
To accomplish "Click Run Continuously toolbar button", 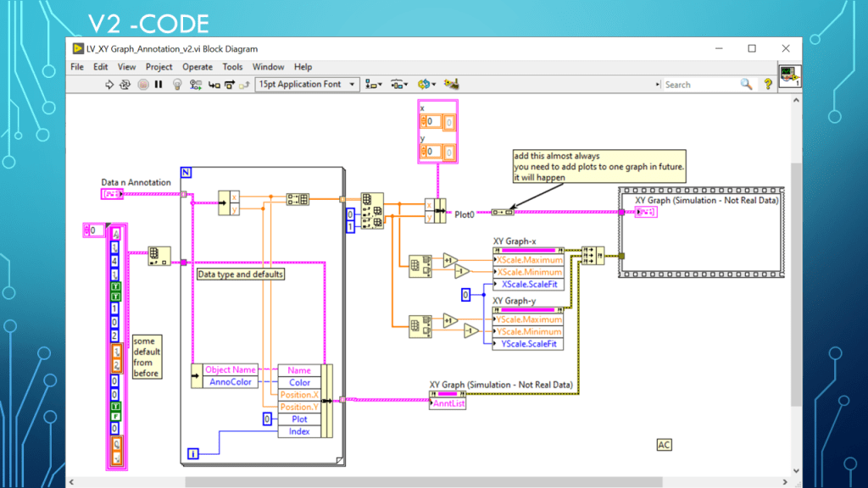I will (125, 85).
